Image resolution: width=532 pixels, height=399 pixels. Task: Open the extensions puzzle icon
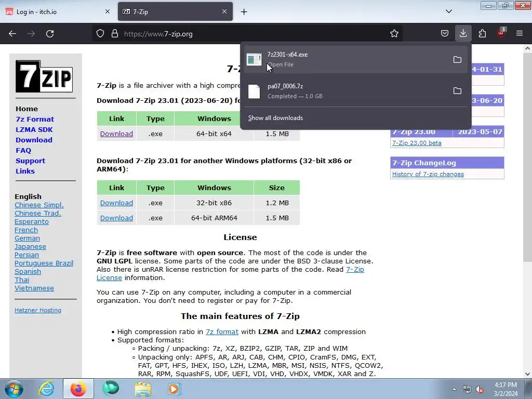point(482,34)
